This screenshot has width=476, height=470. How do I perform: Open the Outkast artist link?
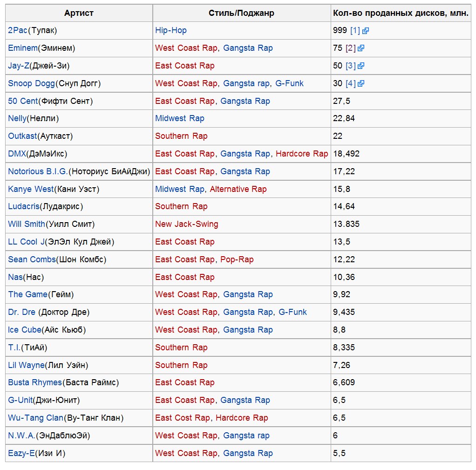(x=22, y=136)
